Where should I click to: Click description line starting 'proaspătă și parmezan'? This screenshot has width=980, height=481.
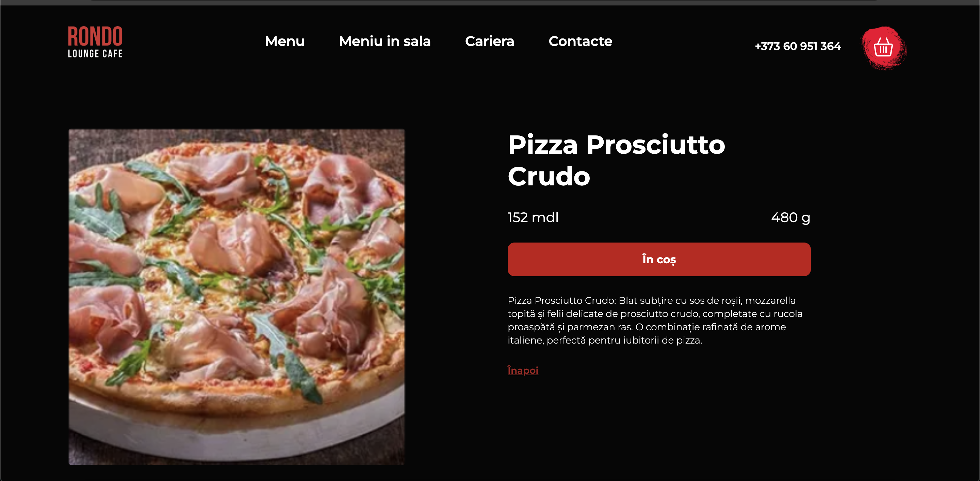tap(647, 327)
